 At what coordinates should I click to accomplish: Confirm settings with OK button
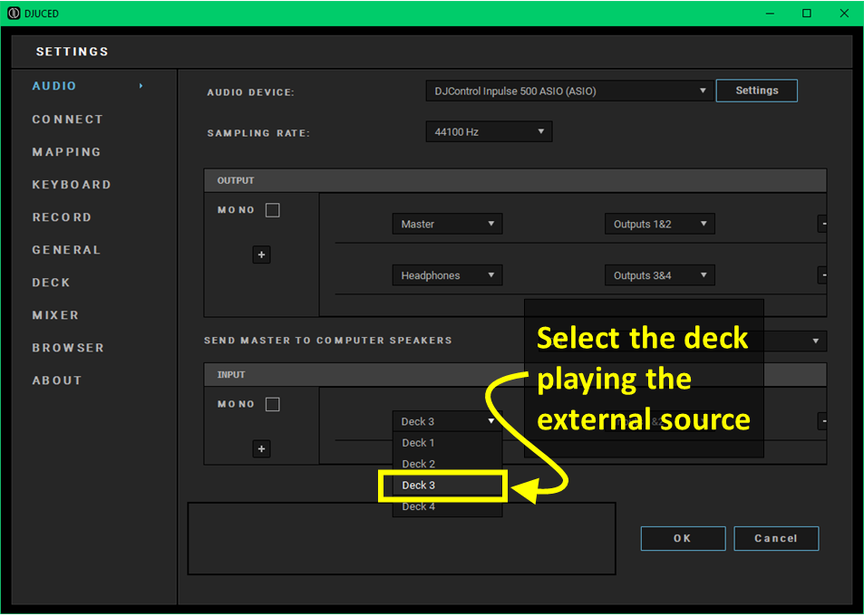click(683, 538)
